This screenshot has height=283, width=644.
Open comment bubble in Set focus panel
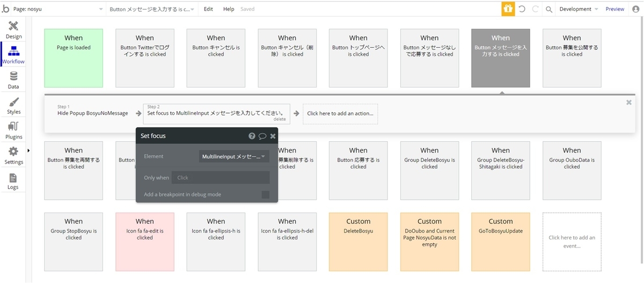pos(262,136)
